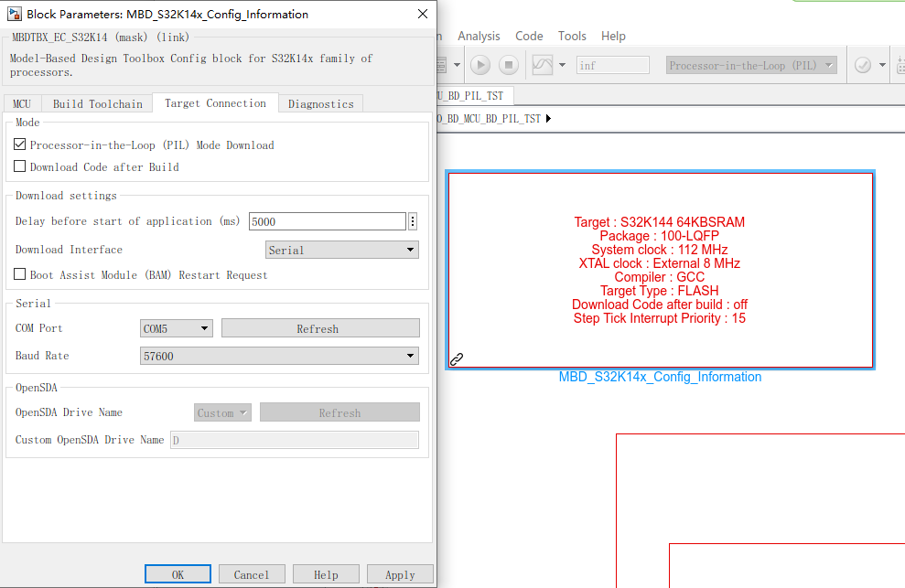Check Boot Assist Module (BAM) Restart Request
905x588 pixels.
(x=19, y=274)
